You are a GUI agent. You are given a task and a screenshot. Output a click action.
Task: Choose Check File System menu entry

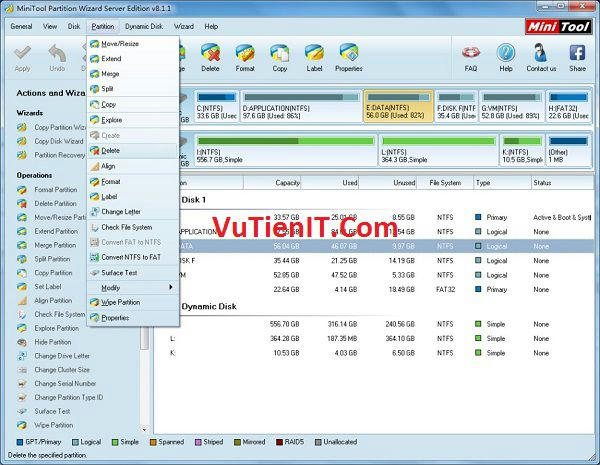pos(133,227)
